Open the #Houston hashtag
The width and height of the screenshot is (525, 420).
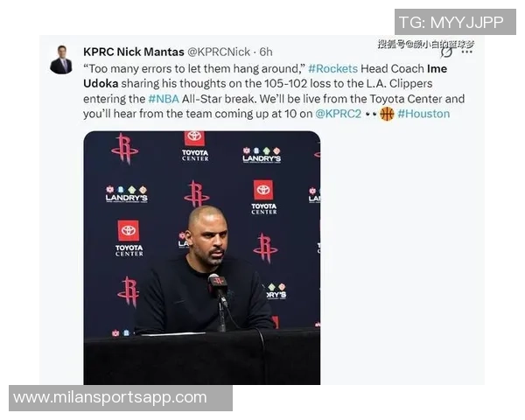point(423,114)
